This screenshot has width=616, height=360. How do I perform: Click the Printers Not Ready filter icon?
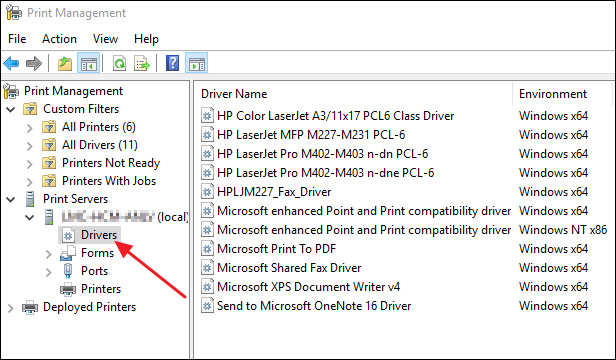click(x=49, y=163)
